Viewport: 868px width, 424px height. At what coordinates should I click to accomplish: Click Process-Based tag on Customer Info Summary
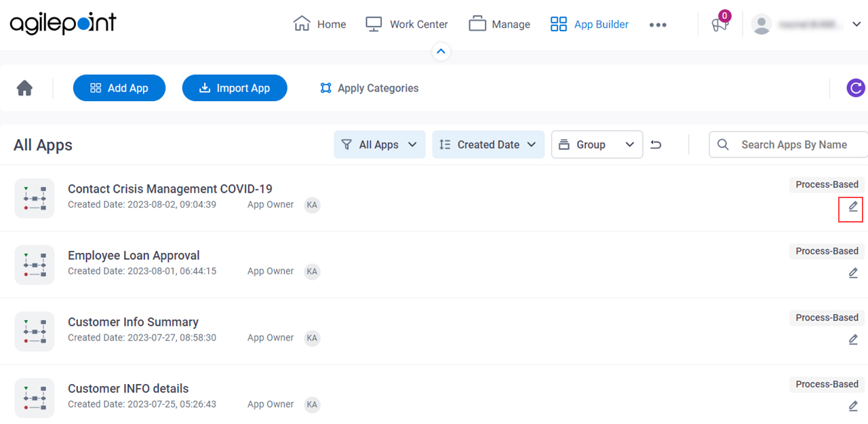[x=827, y=317]
